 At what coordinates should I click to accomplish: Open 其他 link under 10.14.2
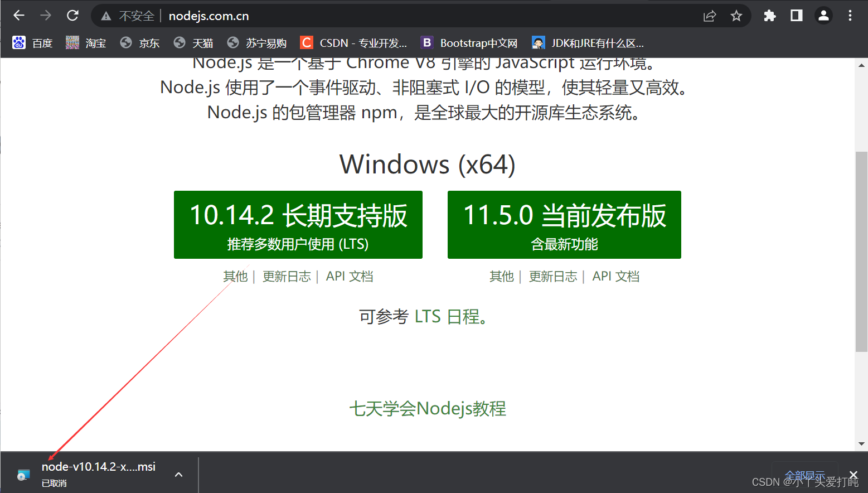click(x=235, y=277)
